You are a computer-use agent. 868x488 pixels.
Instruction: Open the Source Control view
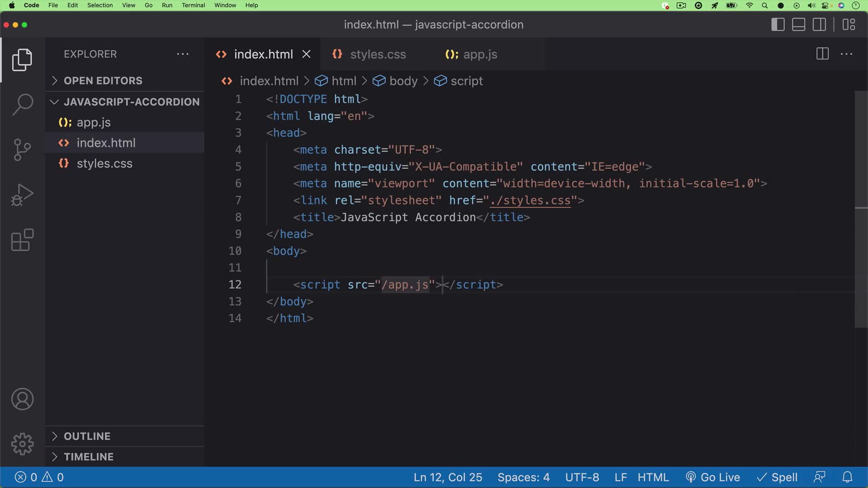[x=22, y=149]
